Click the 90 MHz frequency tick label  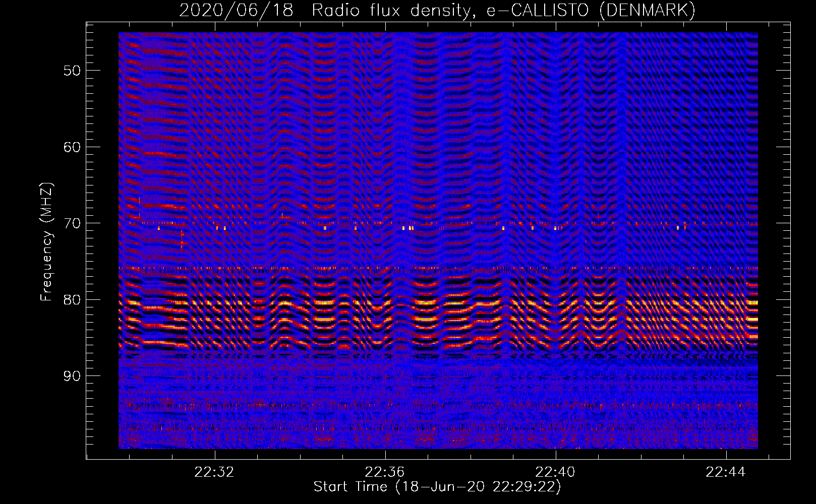pos(72,376)
